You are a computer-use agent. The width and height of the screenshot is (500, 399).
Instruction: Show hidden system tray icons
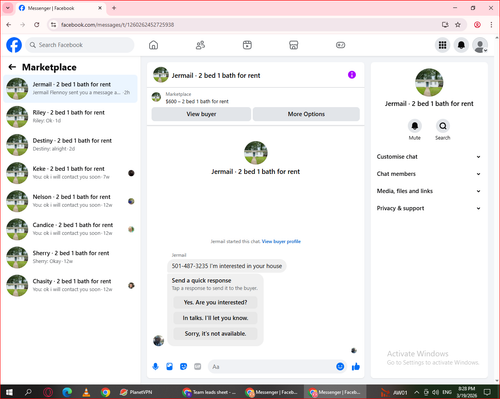pos(416,392)
